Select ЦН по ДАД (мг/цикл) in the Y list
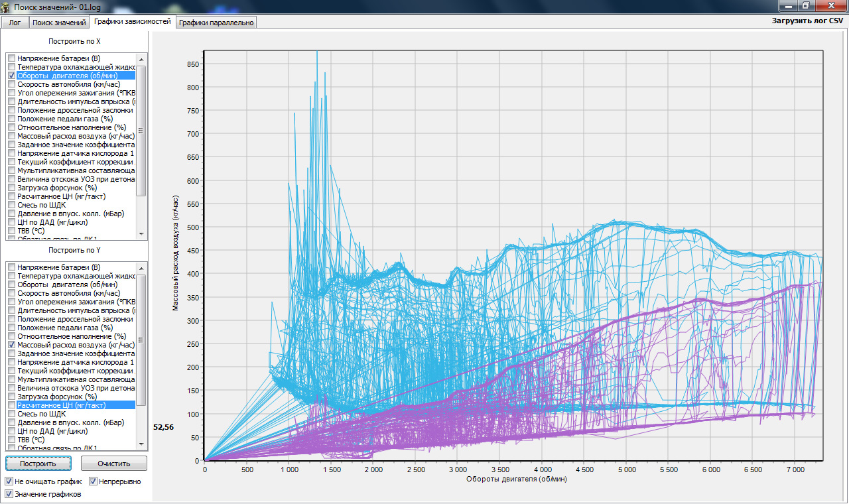Screen dimensions: 849x504 pyautogui.click(x=56, y=431)
